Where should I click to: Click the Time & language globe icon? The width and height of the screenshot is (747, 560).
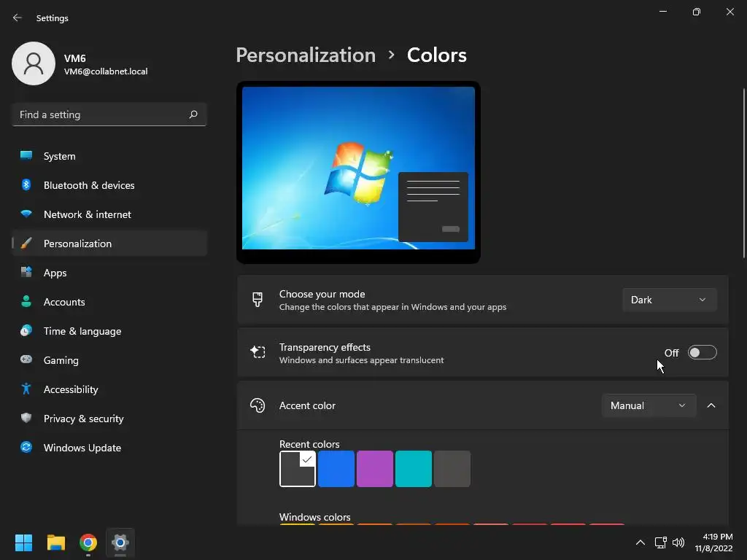click(x=26, y=330)
